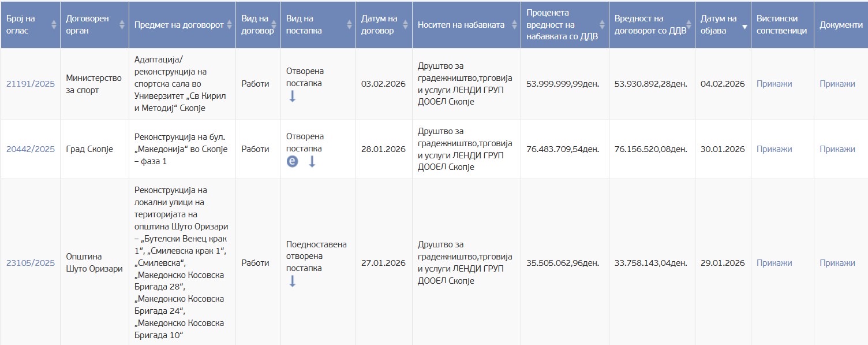
Task: Click the sort arrows in the Број на оглас header
Action: (54, 25)
